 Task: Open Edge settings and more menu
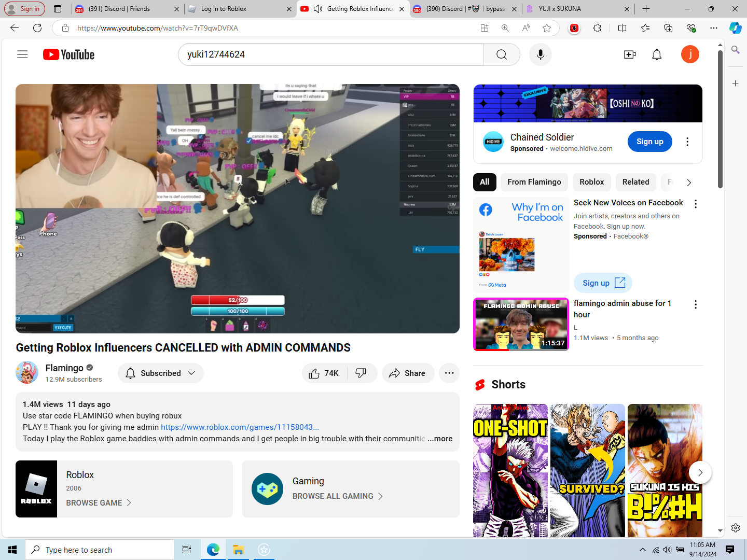pyautogui.click(x=714, y=28)
